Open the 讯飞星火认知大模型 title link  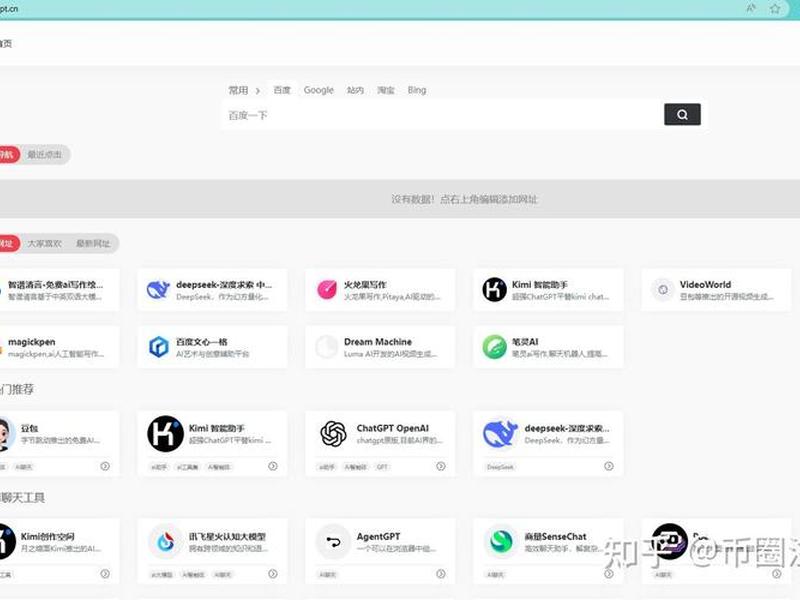point(227,537)
